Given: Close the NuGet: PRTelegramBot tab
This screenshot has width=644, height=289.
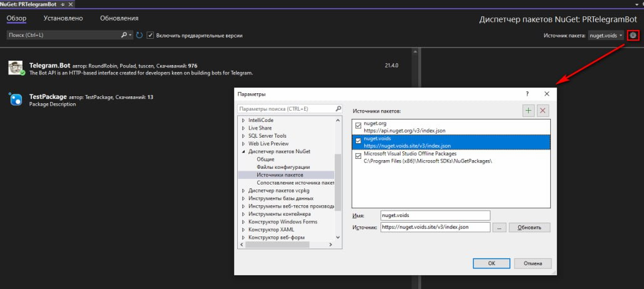Looking at the screenshot, I should coord(70,4).
